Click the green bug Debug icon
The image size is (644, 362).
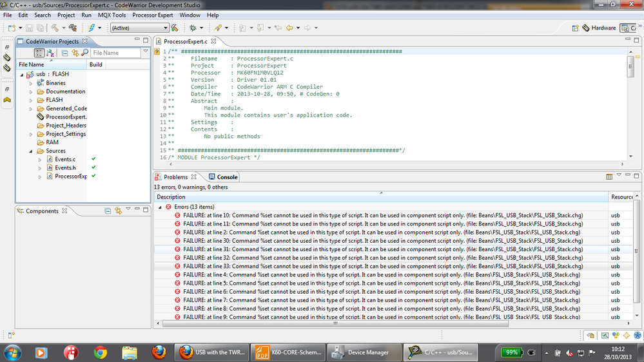click(193, 28)
